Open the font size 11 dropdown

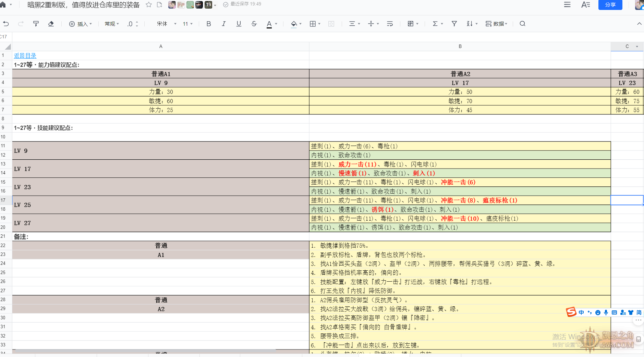point(187,24)
